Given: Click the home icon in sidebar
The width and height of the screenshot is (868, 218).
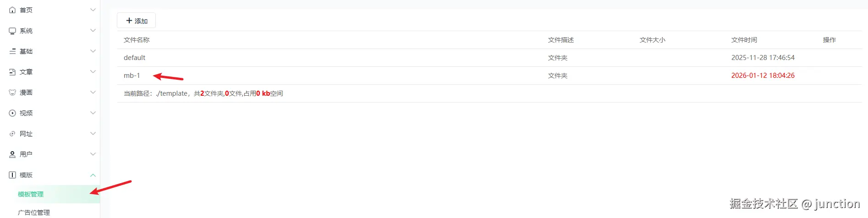Looking at the screenshot, I should pos(12,10).
